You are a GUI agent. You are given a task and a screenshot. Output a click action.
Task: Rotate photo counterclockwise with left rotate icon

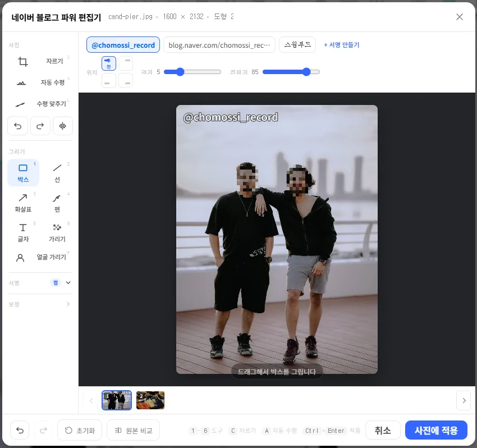click(17, 126)
